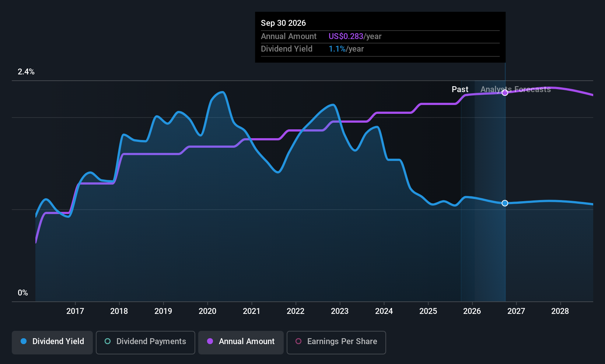Click the 2028 x-axis label

pos(560,311)
